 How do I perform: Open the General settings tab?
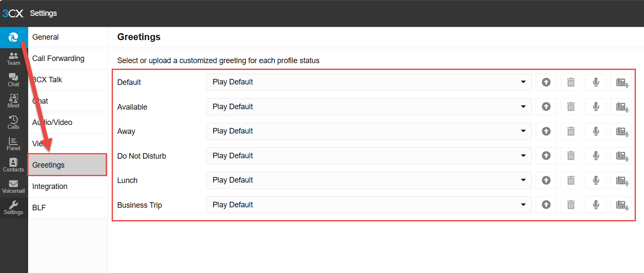(46, 37)
